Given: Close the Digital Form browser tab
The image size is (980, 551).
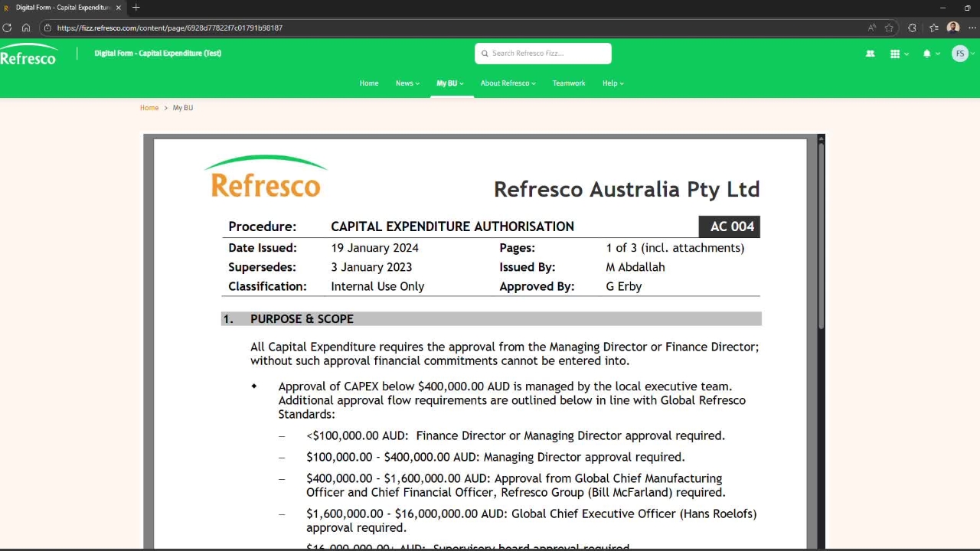Looking at the screenshot, I should pyautogui.click(x=119, y=8).
